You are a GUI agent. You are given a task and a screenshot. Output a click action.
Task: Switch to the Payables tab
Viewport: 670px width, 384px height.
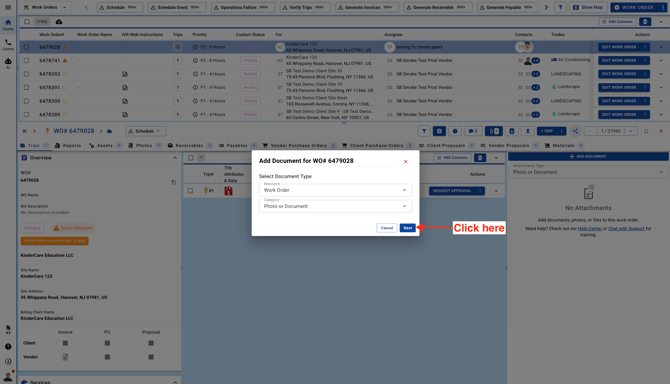click(x=237, y=146)
